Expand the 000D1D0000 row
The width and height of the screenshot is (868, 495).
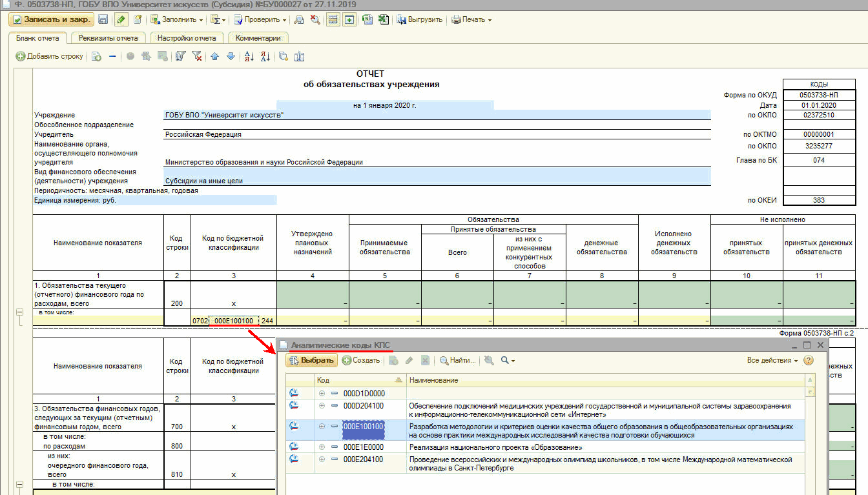point(322,393)
